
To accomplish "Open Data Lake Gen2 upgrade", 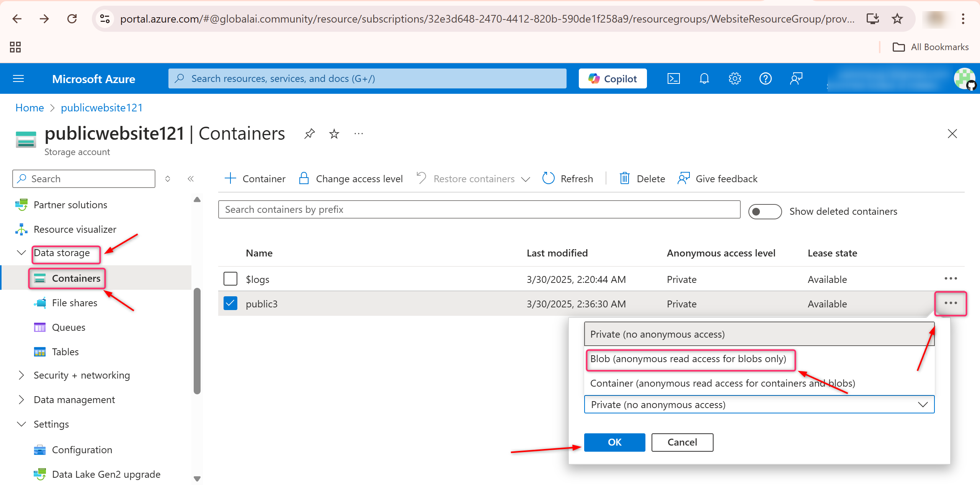I will click(106, 474).
